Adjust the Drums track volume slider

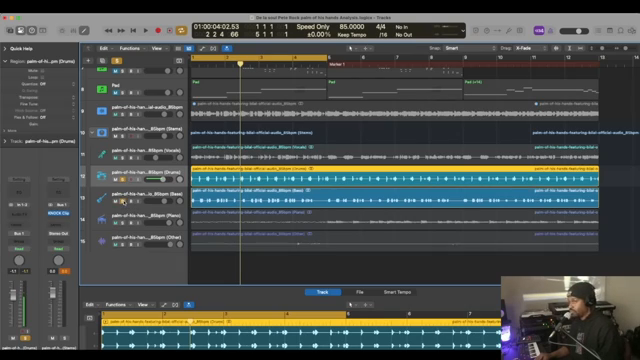tap(158, 179)
